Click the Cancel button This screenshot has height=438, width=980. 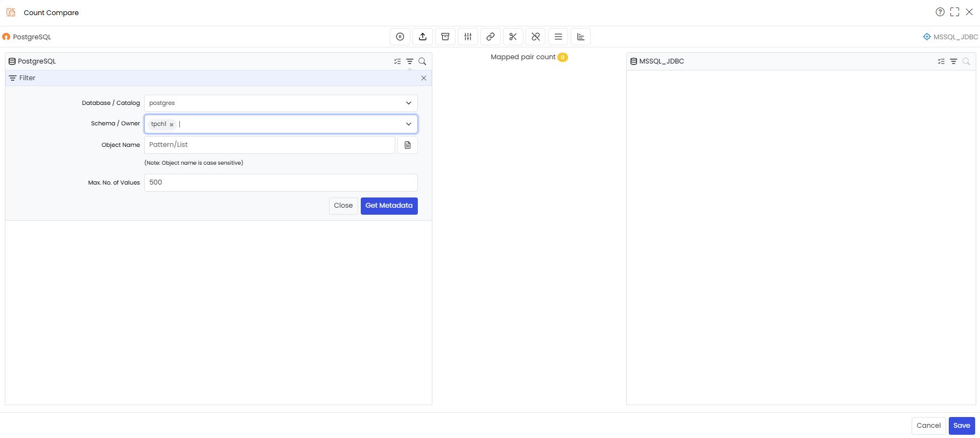929,426
